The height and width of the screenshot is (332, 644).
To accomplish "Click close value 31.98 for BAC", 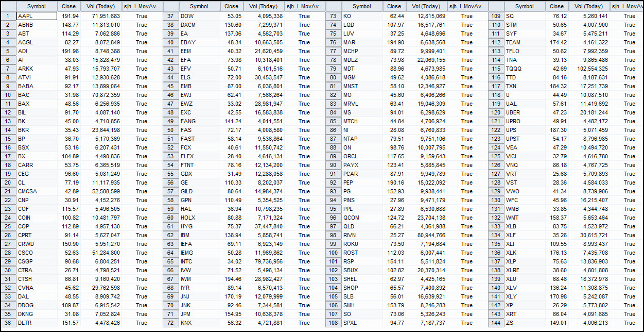I will point(68,95).
